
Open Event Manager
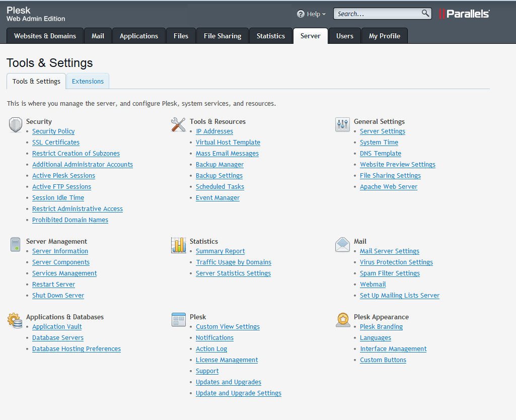pos(218,197)
